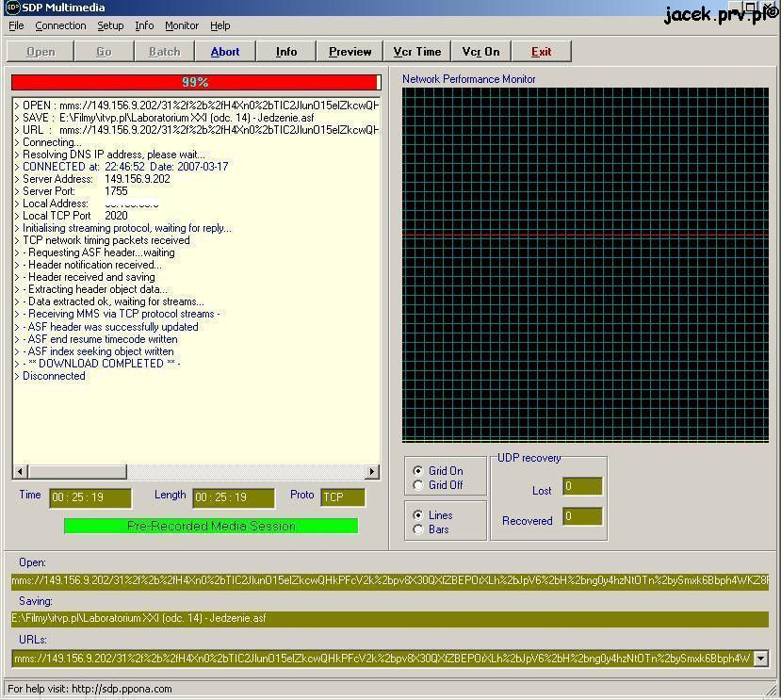Click the 'ASF header was successfully updated' line
This screenshot has height=700, width=781.
(x=106, y=327)
